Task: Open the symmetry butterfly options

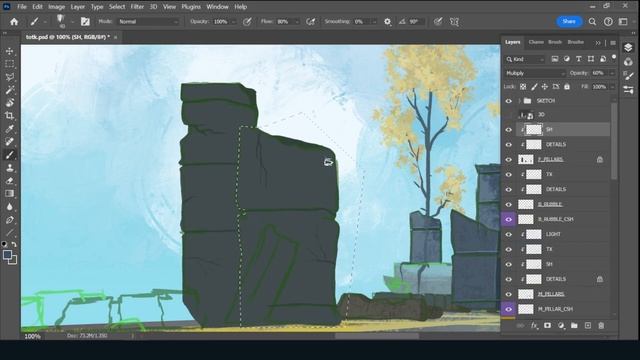Action: 454,22
